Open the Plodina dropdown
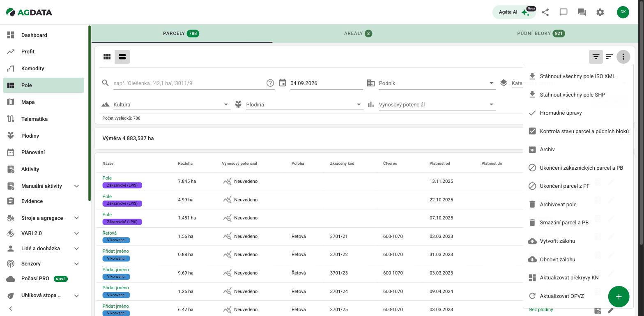Viewport: 644px width, 316px height. pyautogui.click(x=304, y=104)
